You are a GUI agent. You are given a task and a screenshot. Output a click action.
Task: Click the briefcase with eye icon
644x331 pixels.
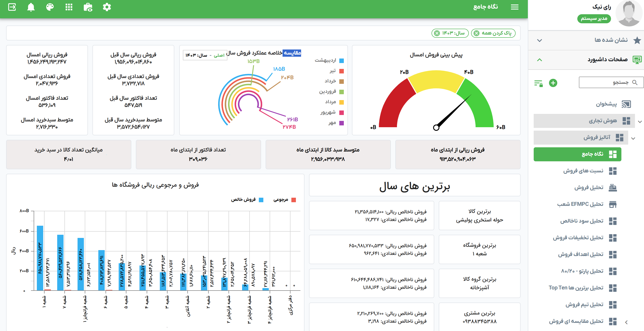tap(88, 7)
